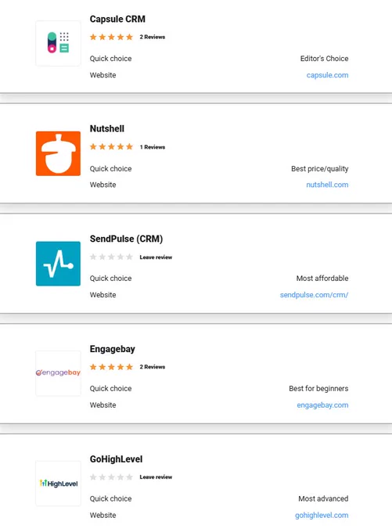
Task: Follow the sendpulse.com/crm/ link
Action: pos(314,295)
